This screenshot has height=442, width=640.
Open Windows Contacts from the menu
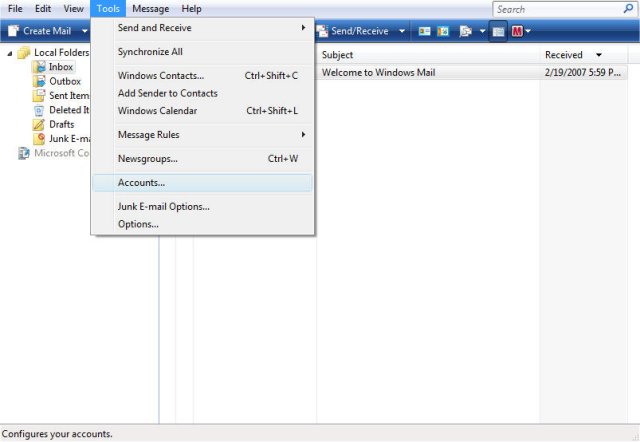coord(203,76)
